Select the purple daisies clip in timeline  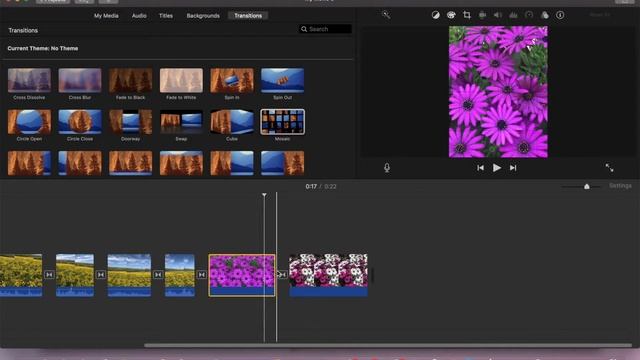point(242,275)
